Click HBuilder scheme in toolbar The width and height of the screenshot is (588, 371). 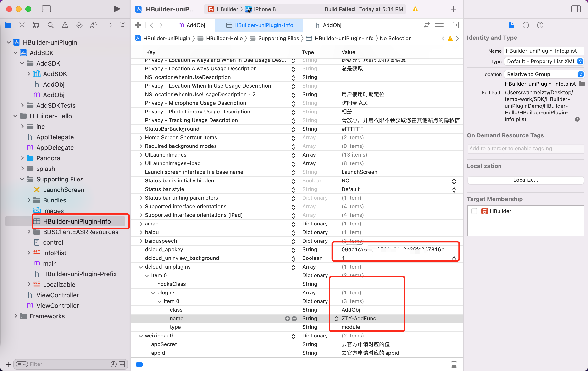(223, 9)
